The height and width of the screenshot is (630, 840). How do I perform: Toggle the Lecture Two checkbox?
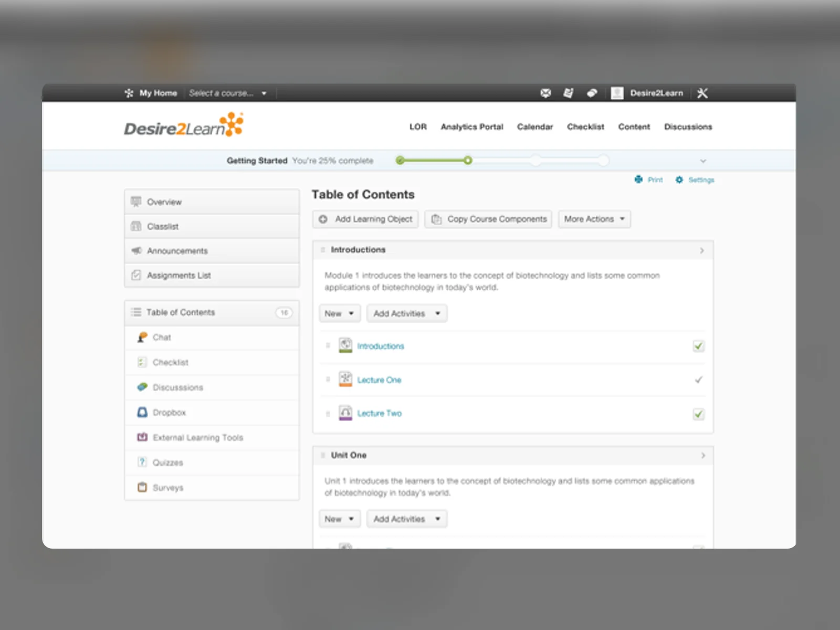[698, 414]
